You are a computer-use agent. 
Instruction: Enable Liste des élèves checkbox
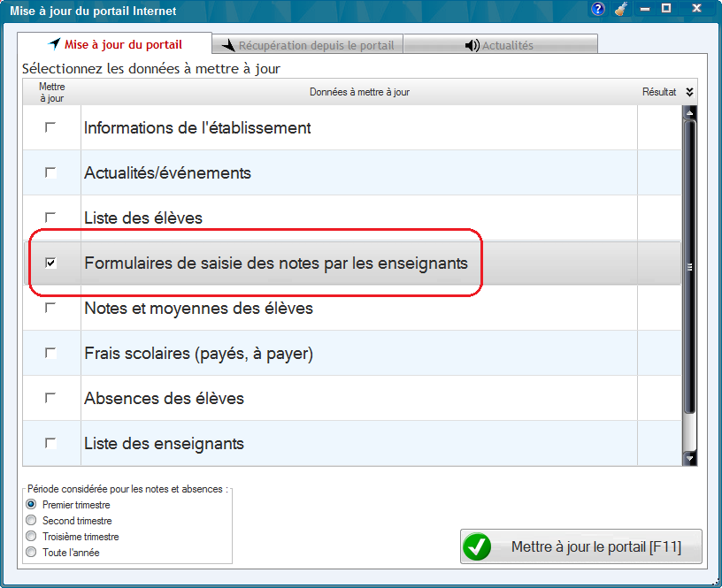(x=50, y=218)
